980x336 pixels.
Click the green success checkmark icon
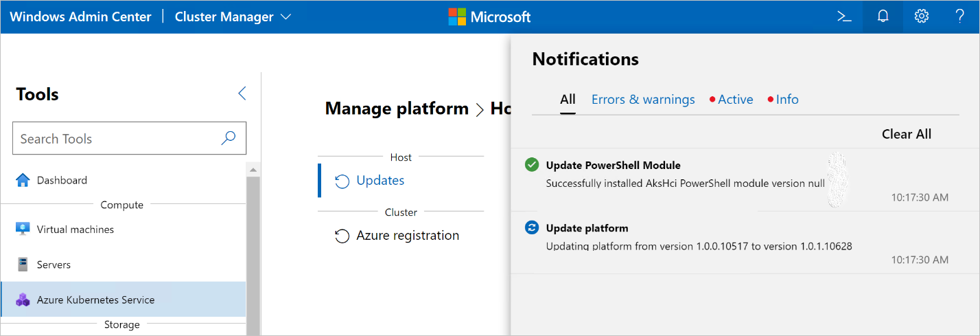click(531, 165)
